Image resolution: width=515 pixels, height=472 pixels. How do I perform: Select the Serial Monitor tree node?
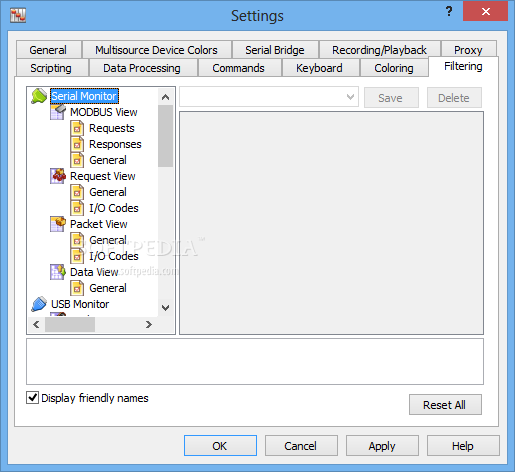tap(84, 96)
